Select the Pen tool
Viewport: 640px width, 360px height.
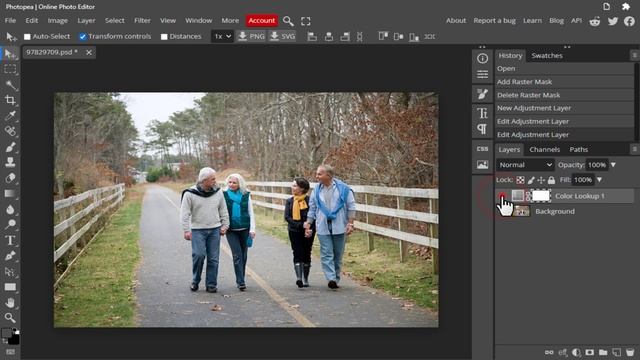click(x=10, y=256)
